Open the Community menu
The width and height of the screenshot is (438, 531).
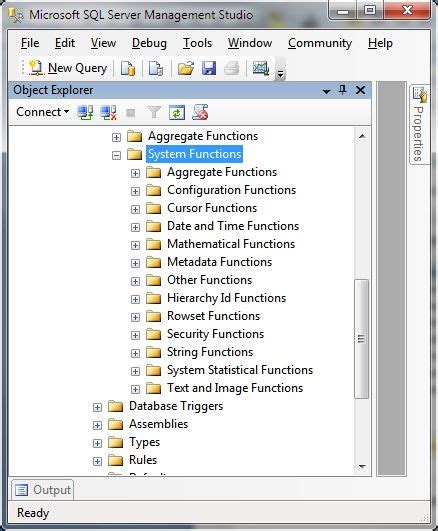320,43
